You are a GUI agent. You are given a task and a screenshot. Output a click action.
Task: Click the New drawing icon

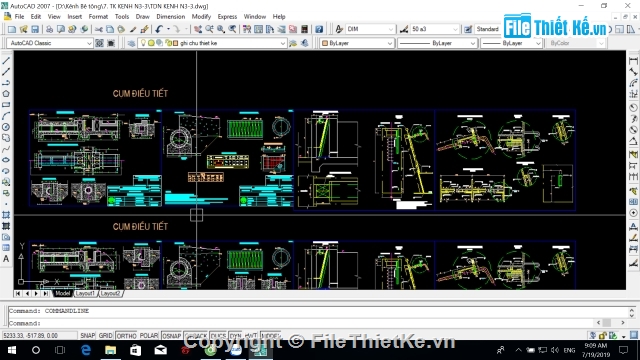click(x=12, y=29)
